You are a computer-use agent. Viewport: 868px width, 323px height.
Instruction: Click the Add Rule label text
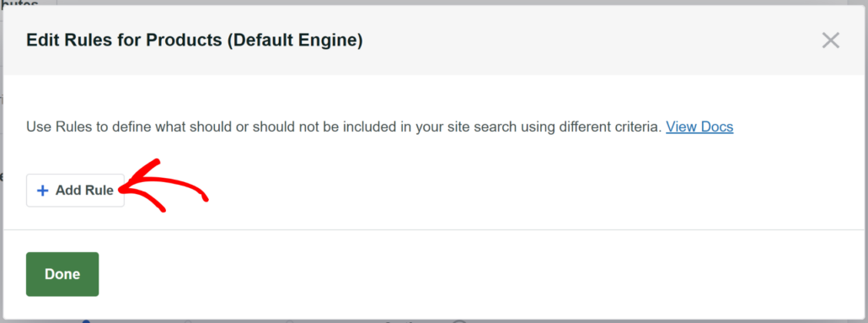(85, 191)
